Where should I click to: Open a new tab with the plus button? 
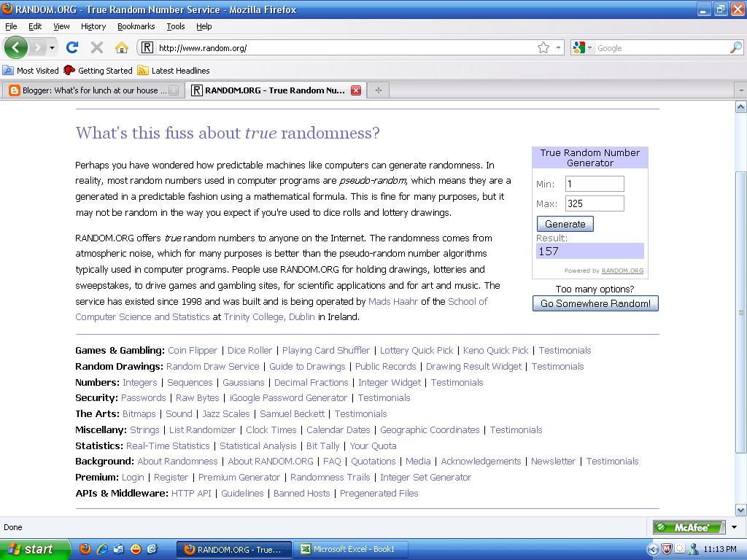point(379,90)
